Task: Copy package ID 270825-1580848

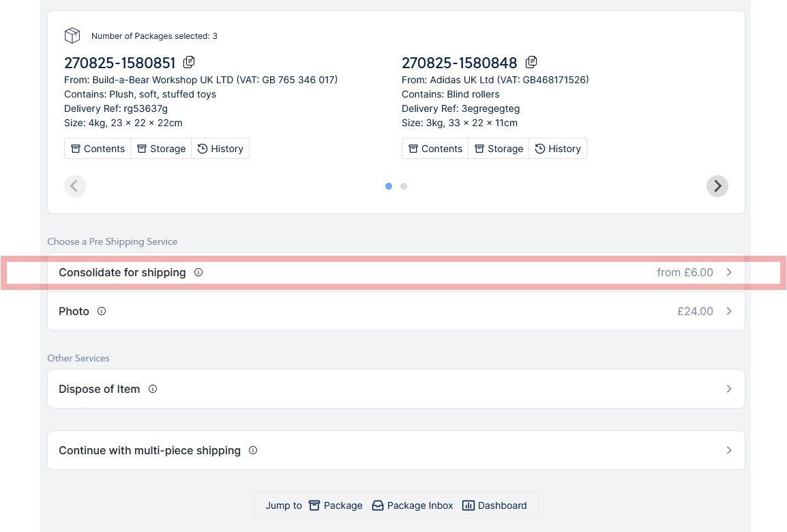Action: [531, 63]
